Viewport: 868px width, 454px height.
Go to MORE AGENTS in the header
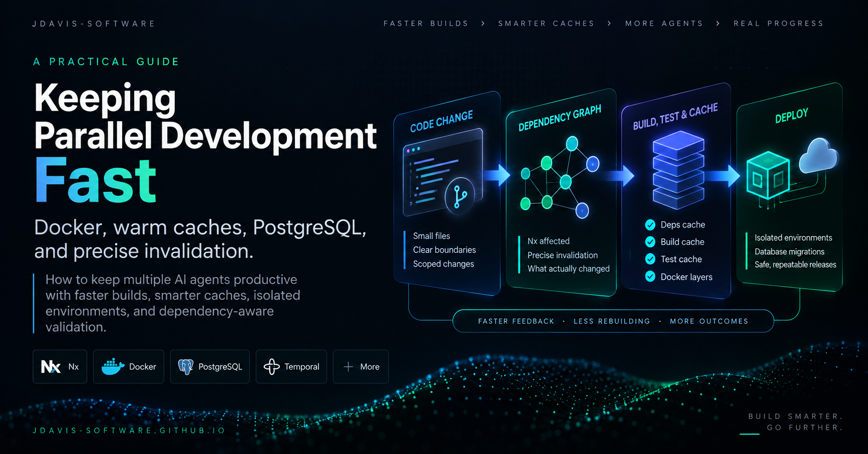click(664, 24)
